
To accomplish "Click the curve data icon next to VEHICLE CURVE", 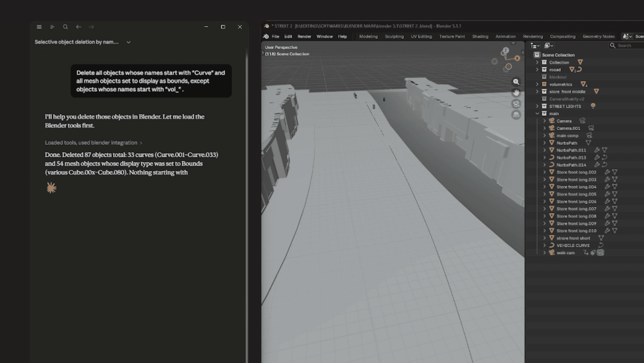I will pos(601,245).
